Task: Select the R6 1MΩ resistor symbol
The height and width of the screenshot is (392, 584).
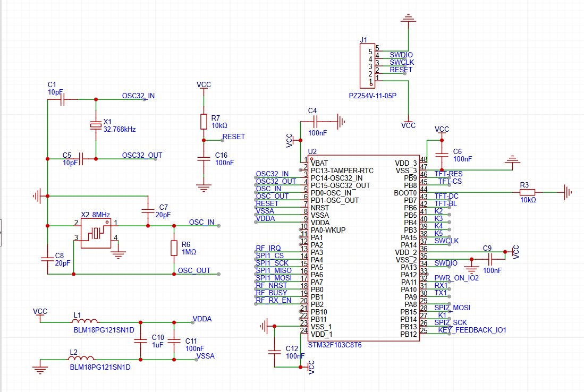Action: click(174, 248)
